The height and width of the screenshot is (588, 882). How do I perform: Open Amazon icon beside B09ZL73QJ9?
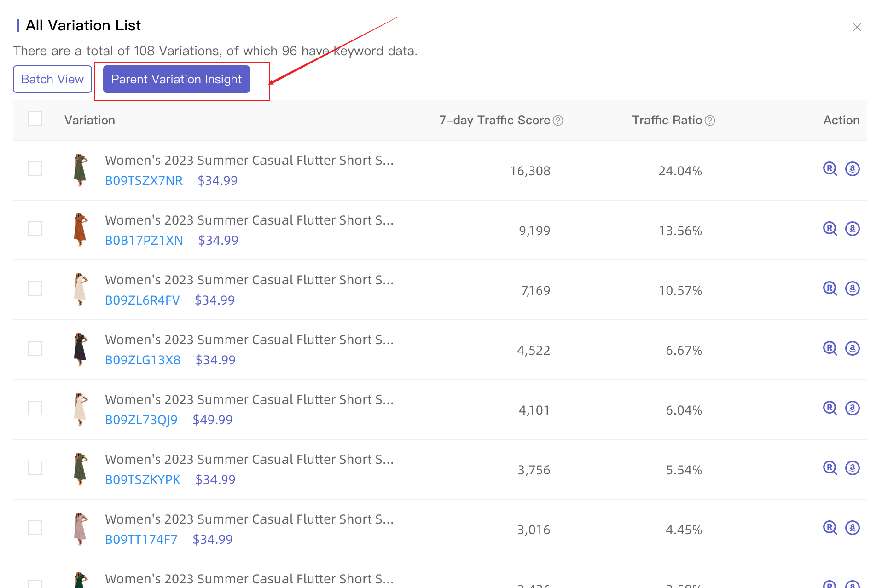(x=853, y=408)
